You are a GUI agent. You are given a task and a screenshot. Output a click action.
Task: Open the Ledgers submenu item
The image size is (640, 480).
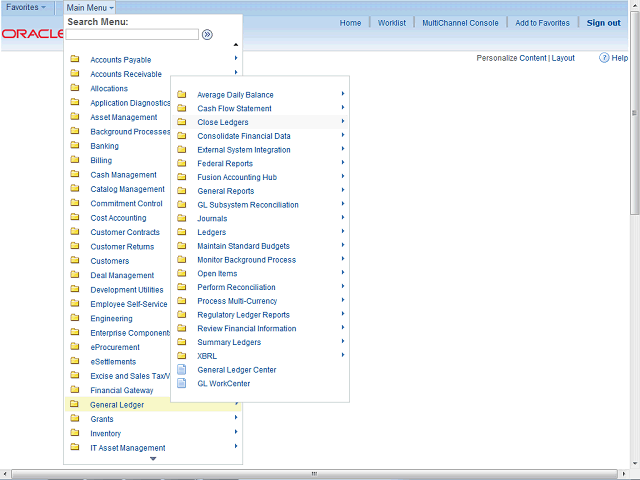tap(212, 233)
